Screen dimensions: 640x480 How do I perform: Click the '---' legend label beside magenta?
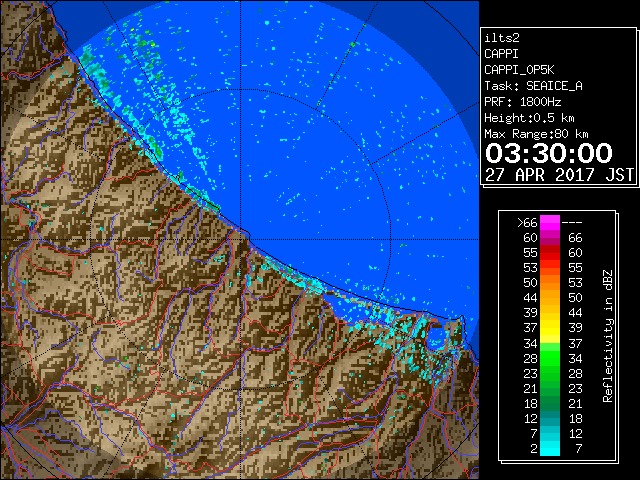tap(572, 223)
